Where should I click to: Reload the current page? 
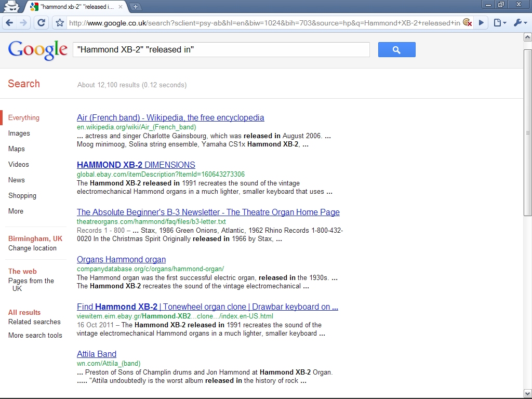[41, 23]
